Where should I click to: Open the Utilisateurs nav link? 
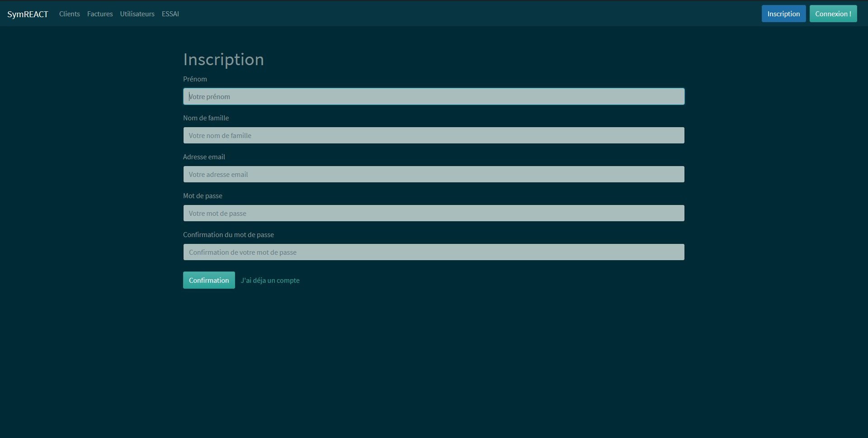tap(137, 14)
